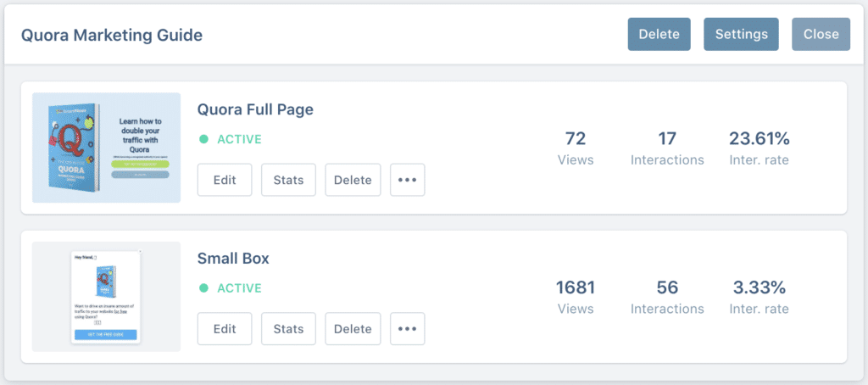
Task: Click the green active dot for Small Box
Action: [203, 288]
